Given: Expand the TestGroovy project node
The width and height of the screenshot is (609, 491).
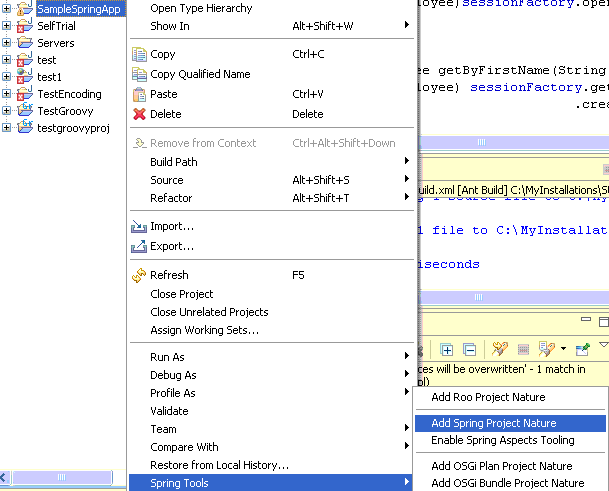Looking at the screenshot, I should click(x=6, y=111).
